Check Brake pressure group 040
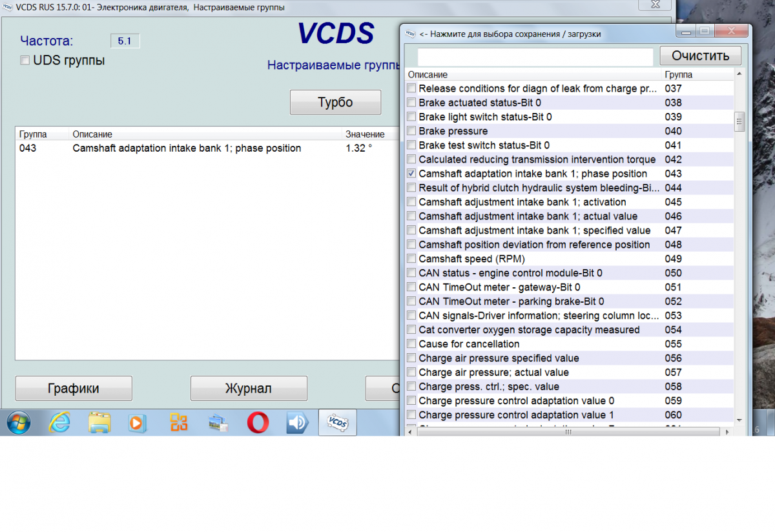 pos(411,131)
